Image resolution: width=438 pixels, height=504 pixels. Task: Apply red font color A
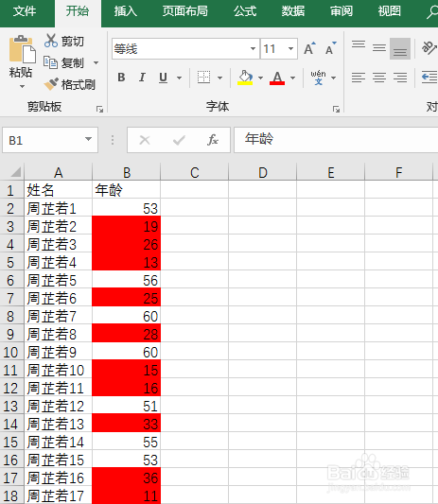277,78
